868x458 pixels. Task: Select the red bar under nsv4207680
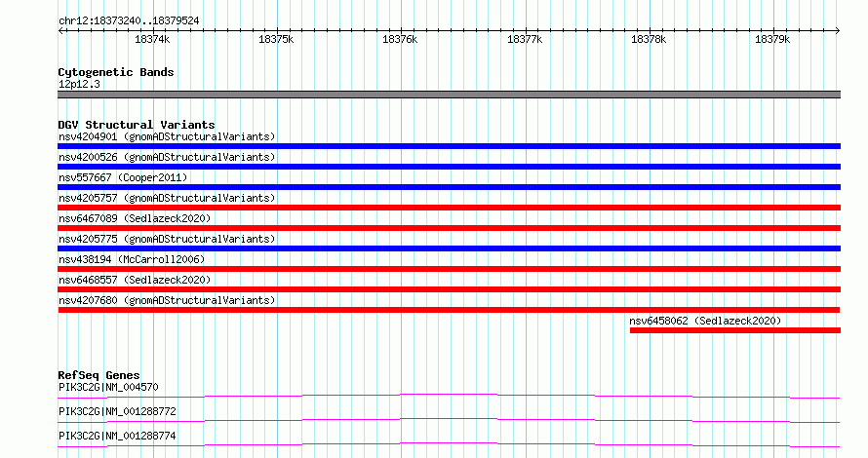[x=449, y=310]
